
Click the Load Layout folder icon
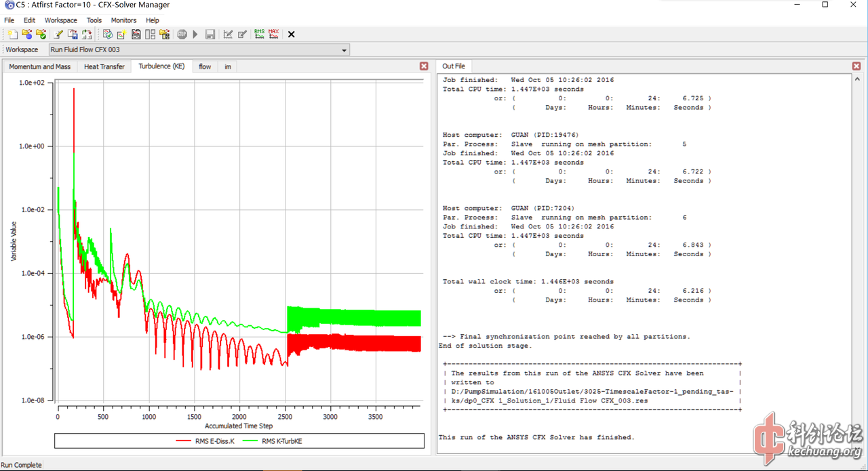pyautogui.click(x=164, y=34)
